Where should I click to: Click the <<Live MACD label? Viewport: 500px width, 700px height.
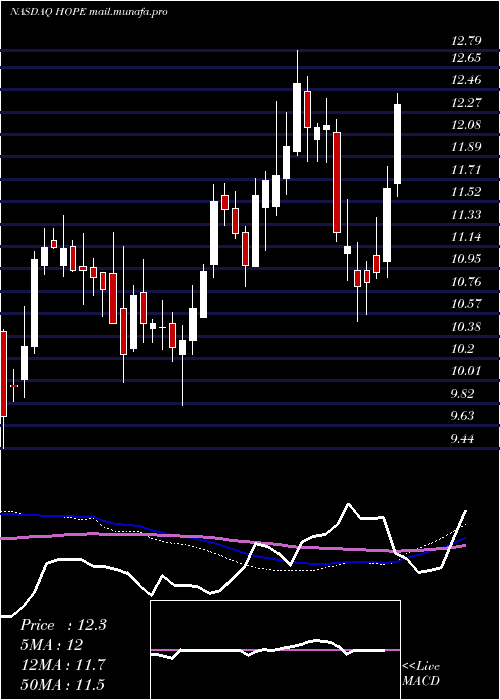point(421,674)
